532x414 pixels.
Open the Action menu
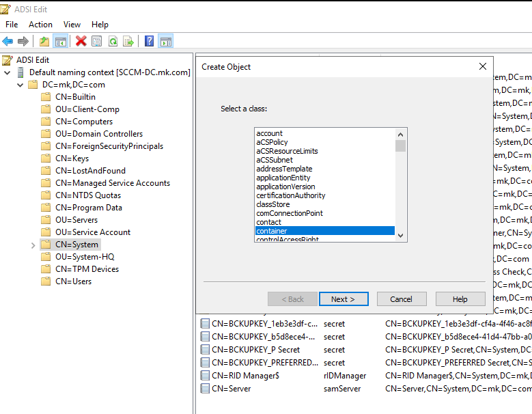click(40, 24)
